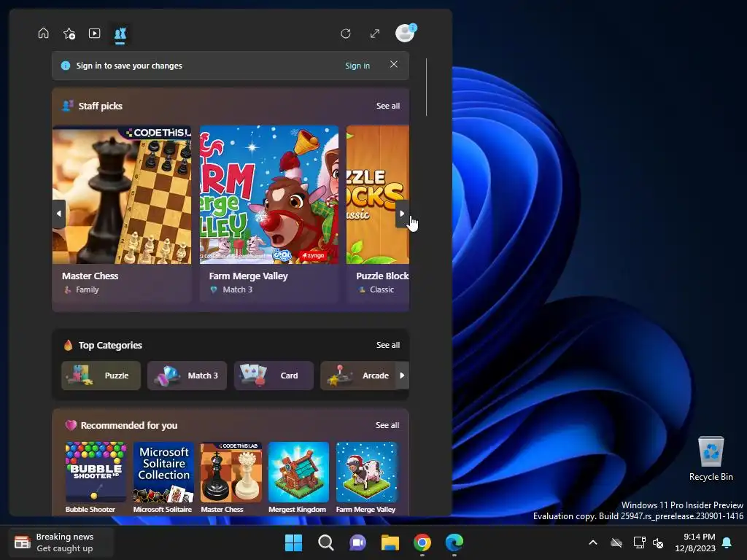Open the Discover star tab icon
Viewport: 747px width, 560px height.
tap(69, 34)
